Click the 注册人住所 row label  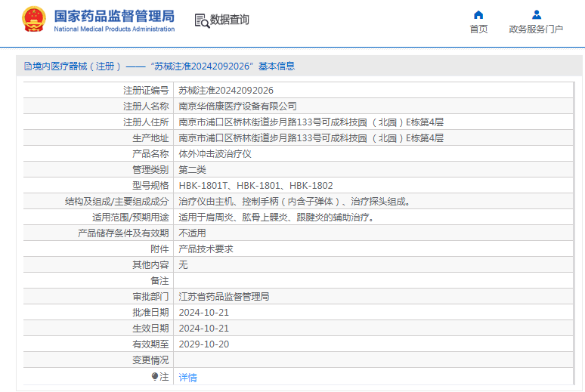(146, 122)
